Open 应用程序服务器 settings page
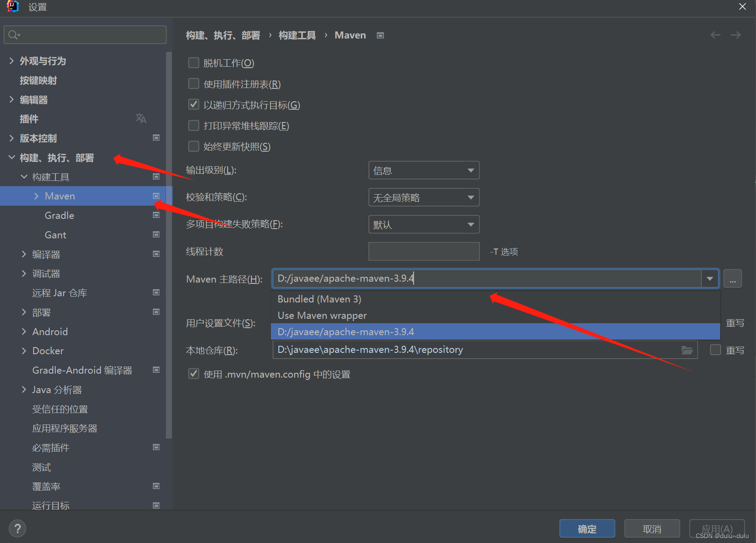The image size is (756, 543). click(x=65, y=428)
